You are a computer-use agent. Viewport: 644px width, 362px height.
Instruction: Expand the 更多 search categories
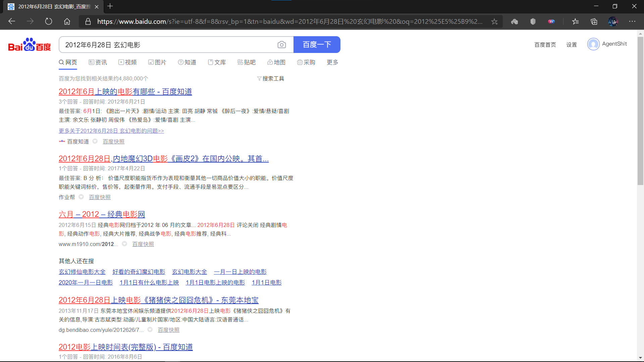click(x=332, y=62)
